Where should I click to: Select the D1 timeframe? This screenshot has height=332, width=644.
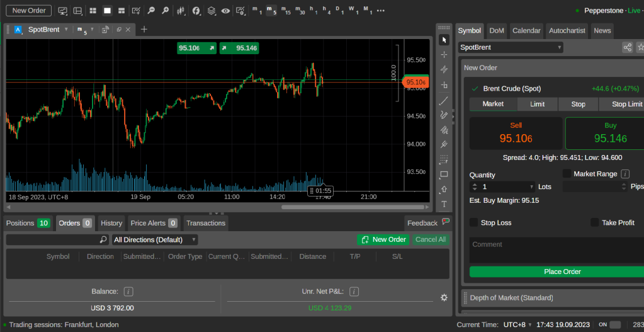(x=339, y=11)
